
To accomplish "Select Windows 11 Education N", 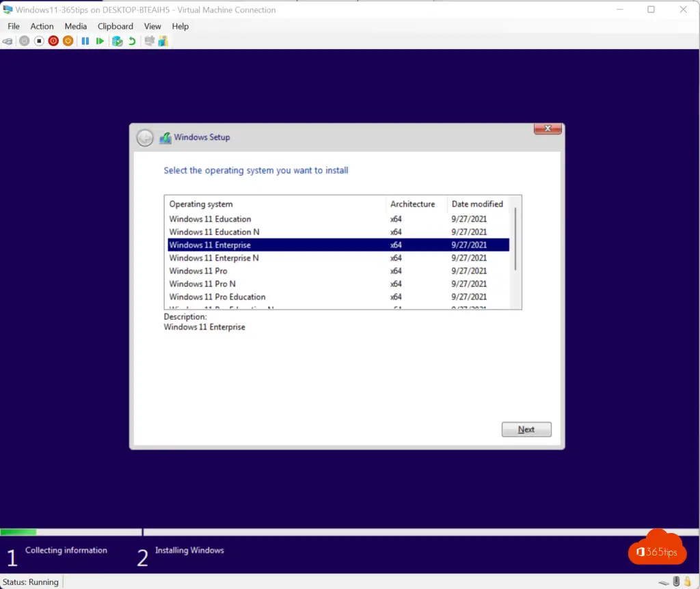I will tap(338, 232).
